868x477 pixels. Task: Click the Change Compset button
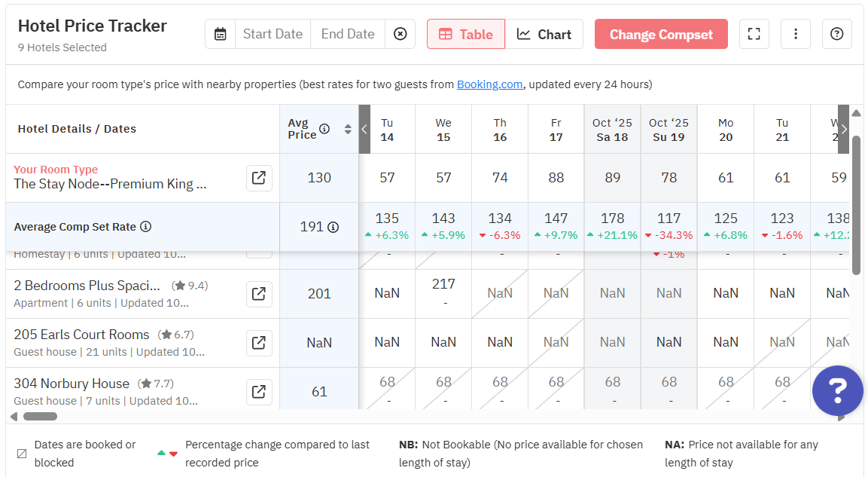point(661,34)
